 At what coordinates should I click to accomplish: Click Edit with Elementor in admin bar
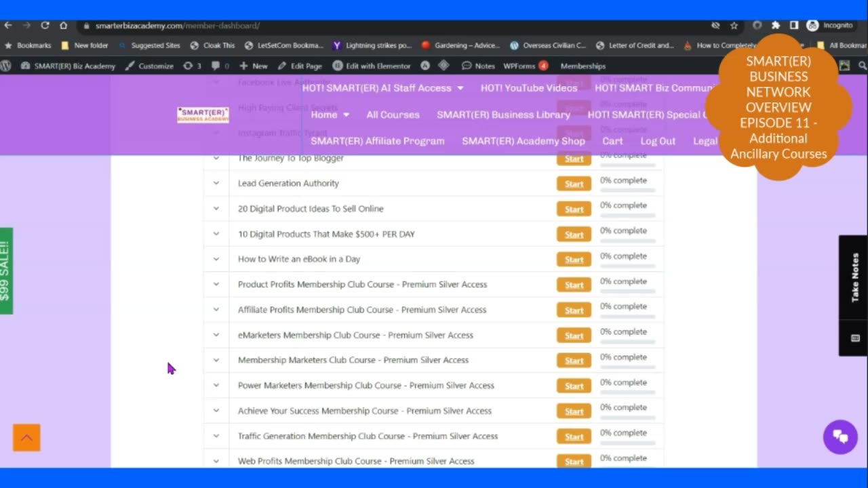[x=372, y=66]
